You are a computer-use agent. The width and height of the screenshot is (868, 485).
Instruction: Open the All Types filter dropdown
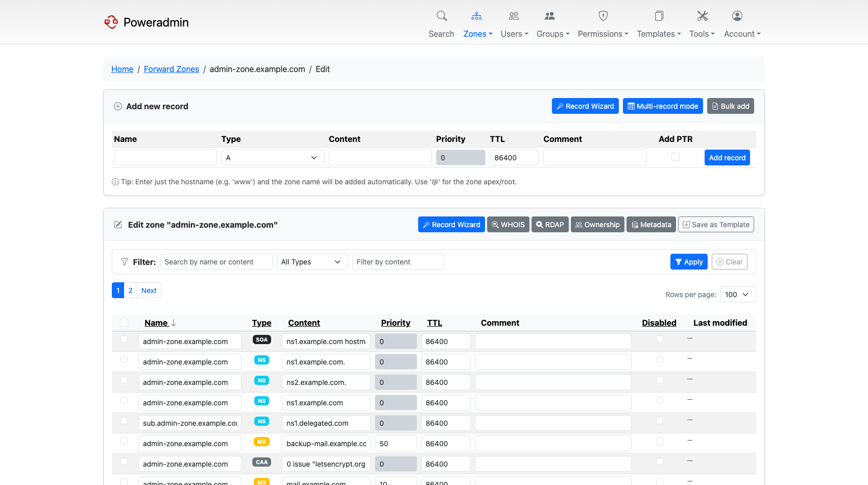312,262
